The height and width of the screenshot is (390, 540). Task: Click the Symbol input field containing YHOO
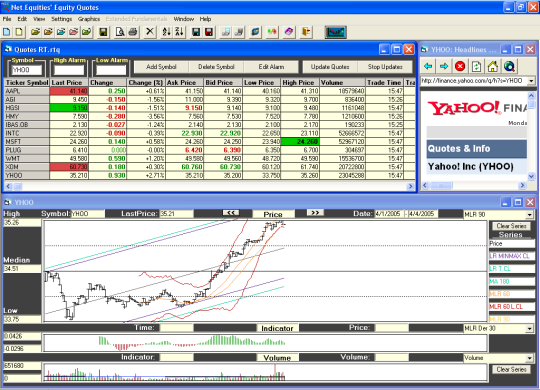(x=27, y=70)
